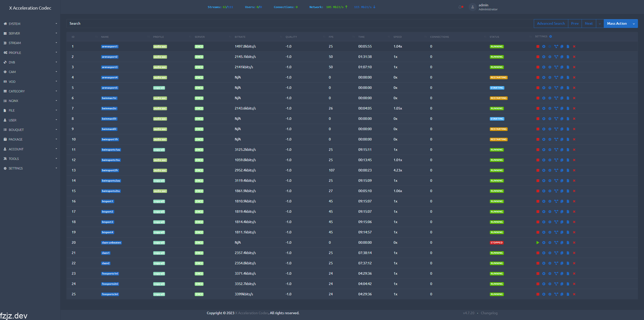Open flow diagram icon for dazn2
Screen dimensions: 644x320
[x=556, y=263]
